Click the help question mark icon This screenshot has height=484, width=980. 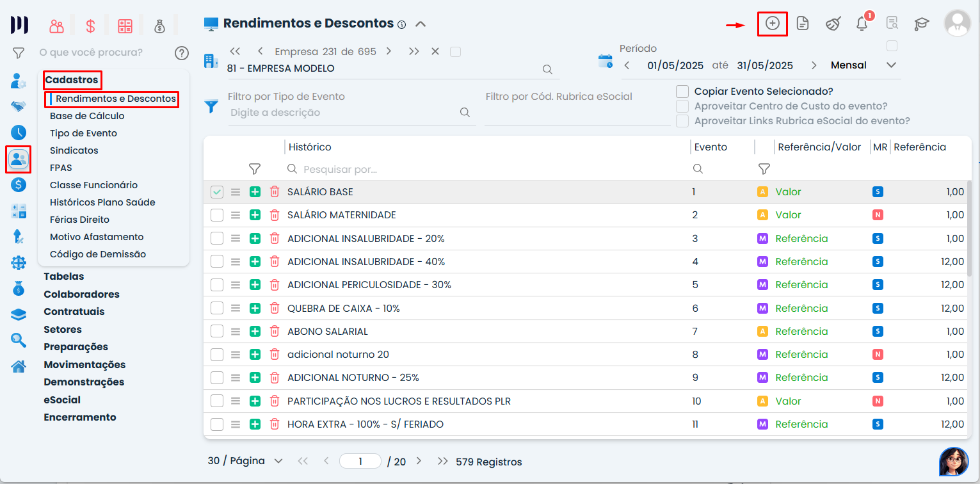click(x=182, y=52)
